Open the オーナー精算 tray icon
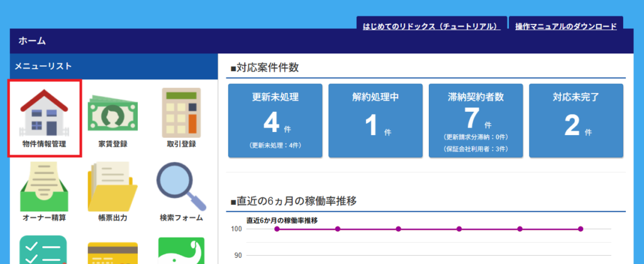The image size is (644, 264). coord(44,187)
